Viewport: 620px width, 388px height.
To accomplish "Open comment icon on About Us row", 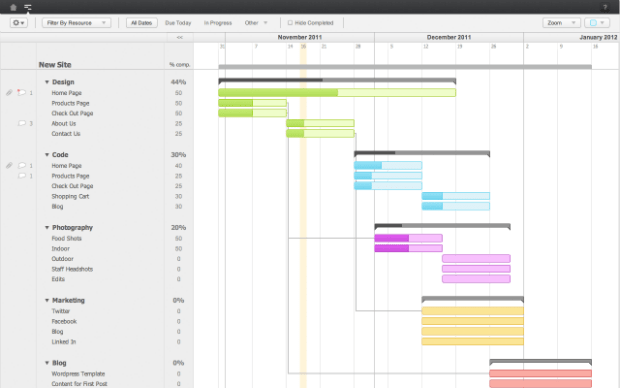I will click(x=22, y=123).
